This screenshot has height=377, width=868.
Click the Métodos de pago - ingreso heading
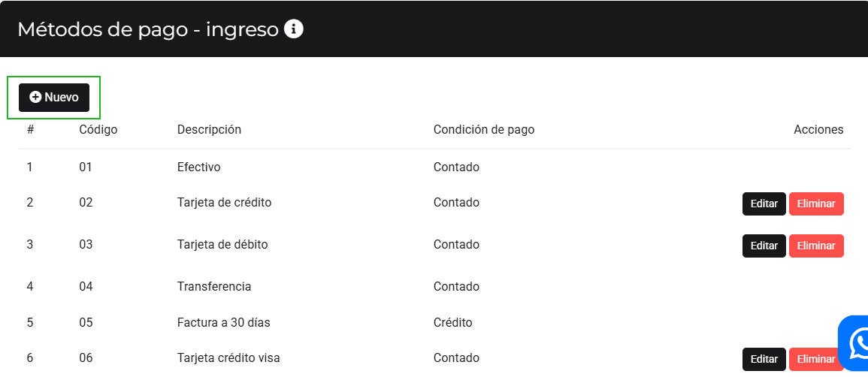click(148, 29)
